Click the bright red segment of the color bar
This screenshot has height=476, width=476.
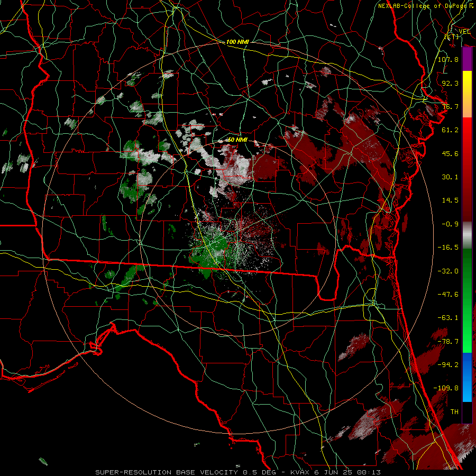467,130
